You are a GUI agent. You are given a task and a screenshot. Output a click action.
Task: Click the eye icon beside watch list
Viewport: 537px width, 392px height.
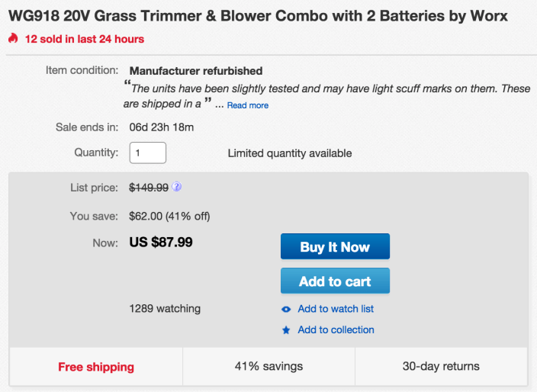coord(286,309)
